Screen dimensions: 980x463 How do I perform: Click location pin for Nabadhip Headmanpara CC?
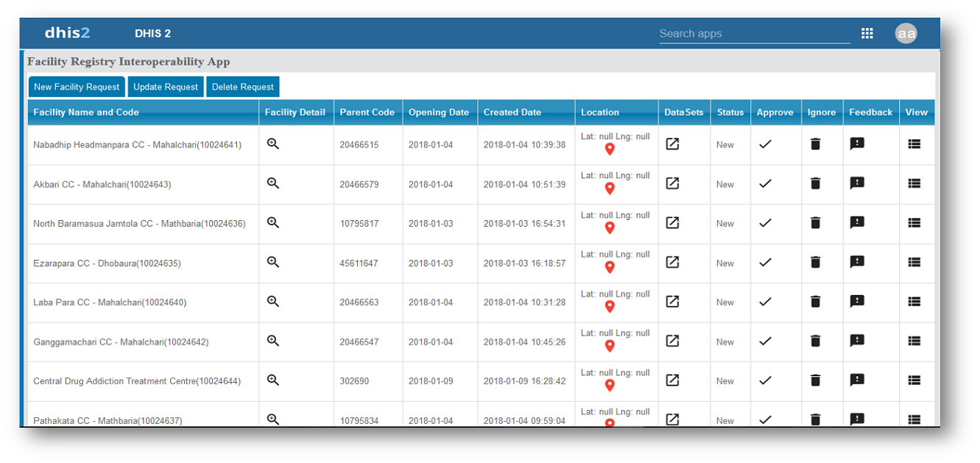coord(610,149)
